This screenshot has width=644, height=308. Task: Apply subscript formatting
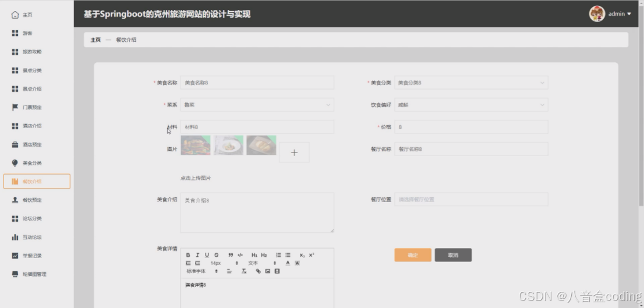[x=302, y=255]
